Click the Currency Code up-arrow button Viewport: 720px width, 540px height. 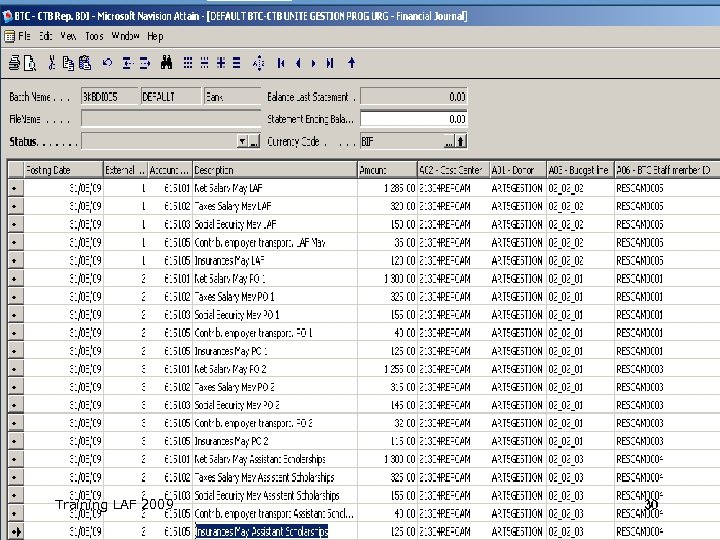tap(461, 141)
